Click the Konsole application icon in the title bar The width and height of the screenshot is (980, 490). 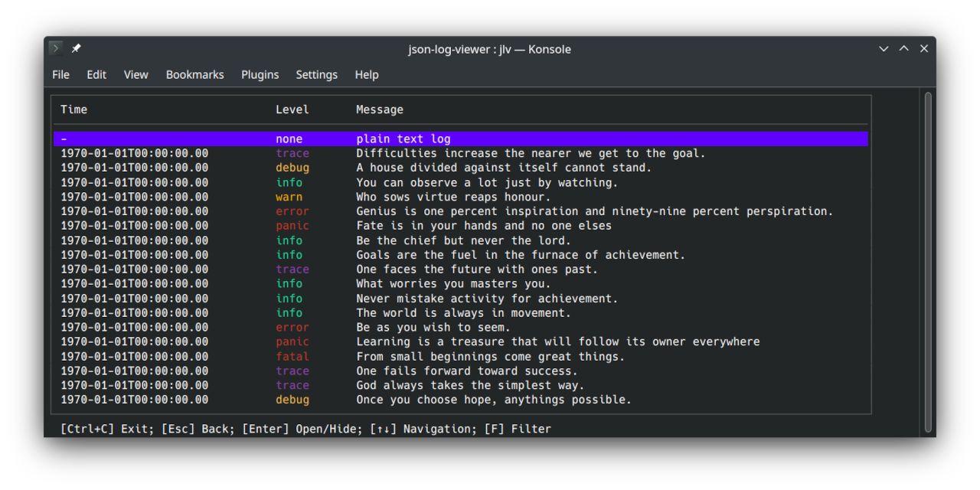tap(54, 47)
